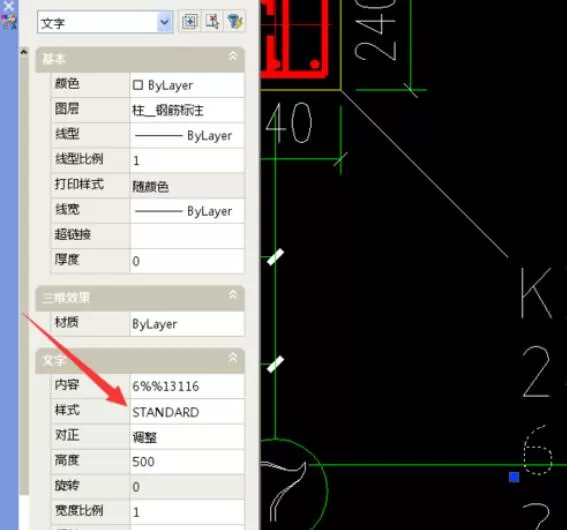Click the 线宽 property label

(67, 209)
